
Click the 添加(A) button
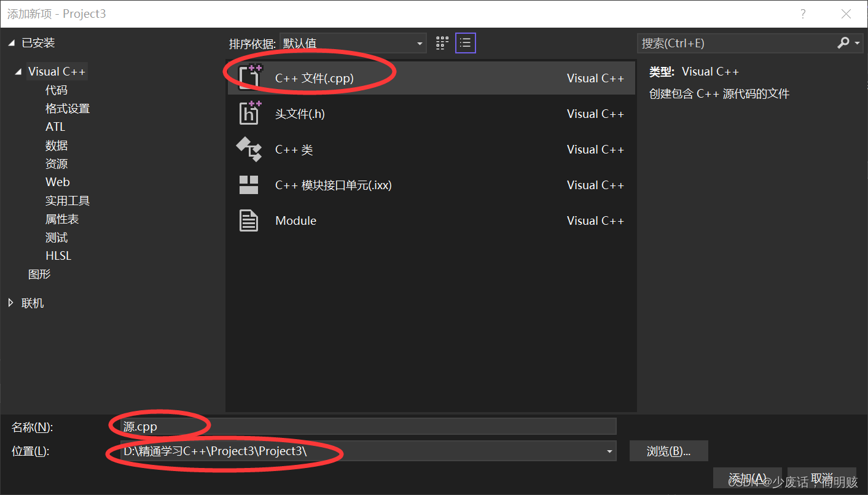tap(747, 478)
